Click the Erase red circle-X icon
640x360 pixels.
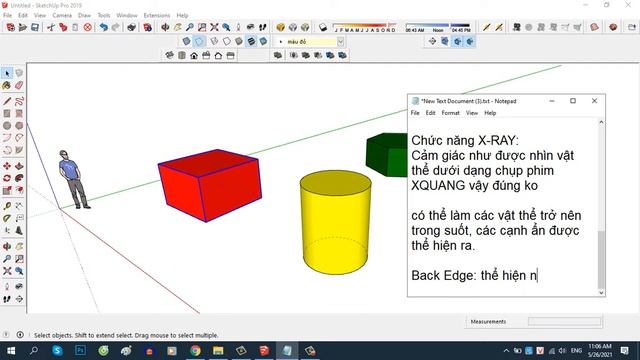tap(87, 27)
